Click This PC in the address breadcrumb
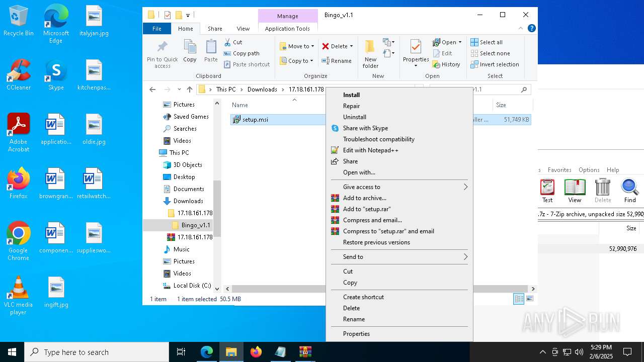The height and width of the screenshot is (362, 644). [x=226, y=89]
